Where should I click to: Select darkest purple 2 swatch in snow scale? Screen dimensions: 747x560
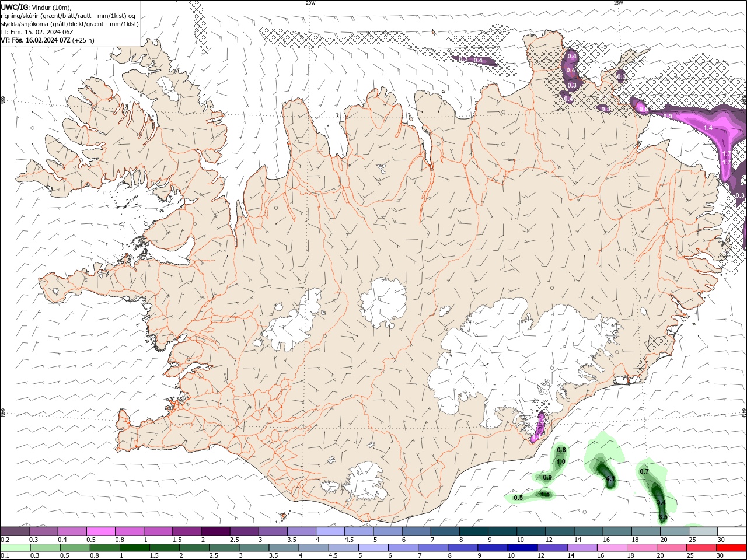215,531
